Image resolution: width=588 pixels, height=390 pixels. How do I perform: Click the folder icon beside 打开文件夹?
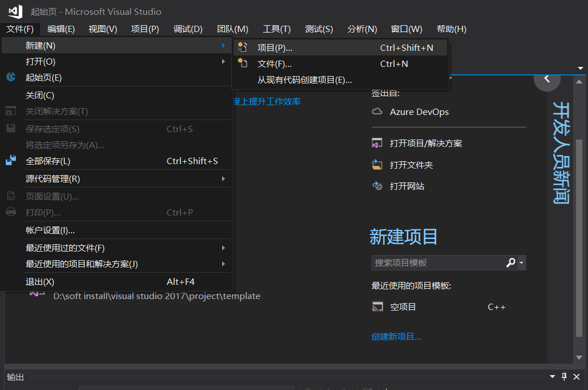(377, 164)
